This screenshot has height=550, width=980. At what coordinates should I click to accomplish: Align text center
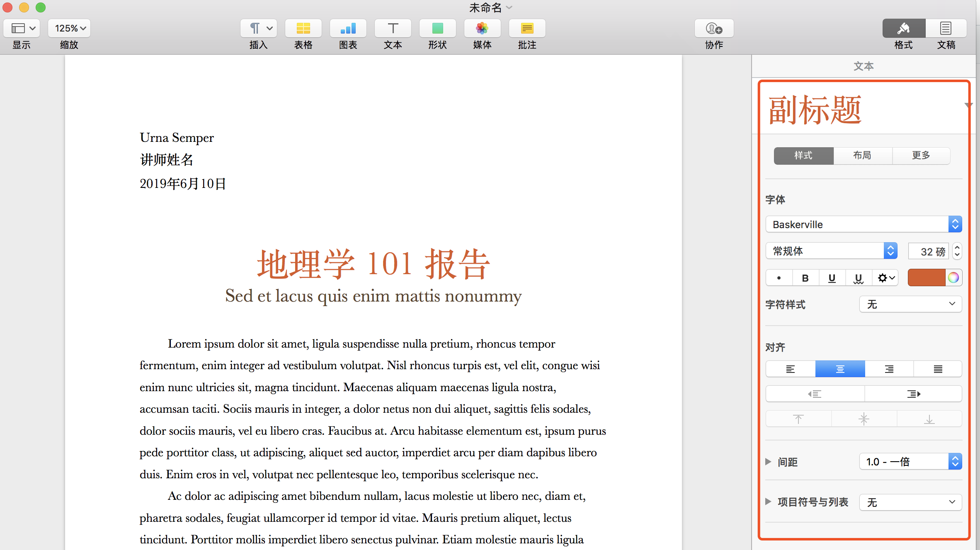tap(840, 369)
